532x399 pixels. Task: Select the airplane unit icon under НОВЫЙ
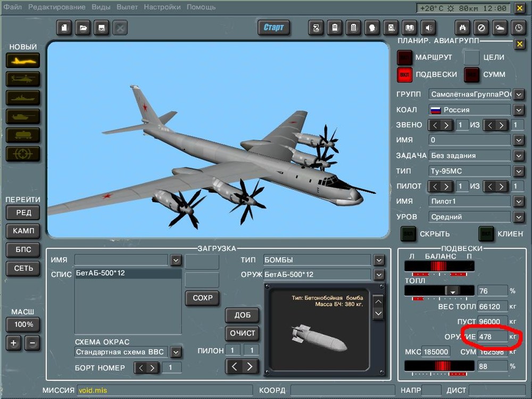[22, 60]
